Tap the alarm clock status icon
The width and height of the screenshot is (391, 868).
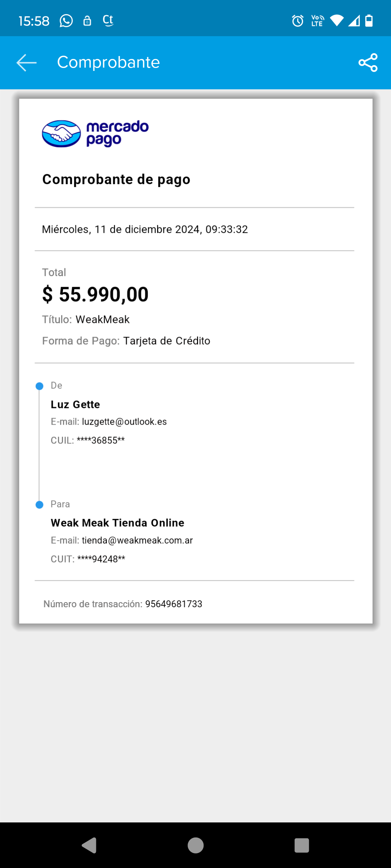(298, 21)
